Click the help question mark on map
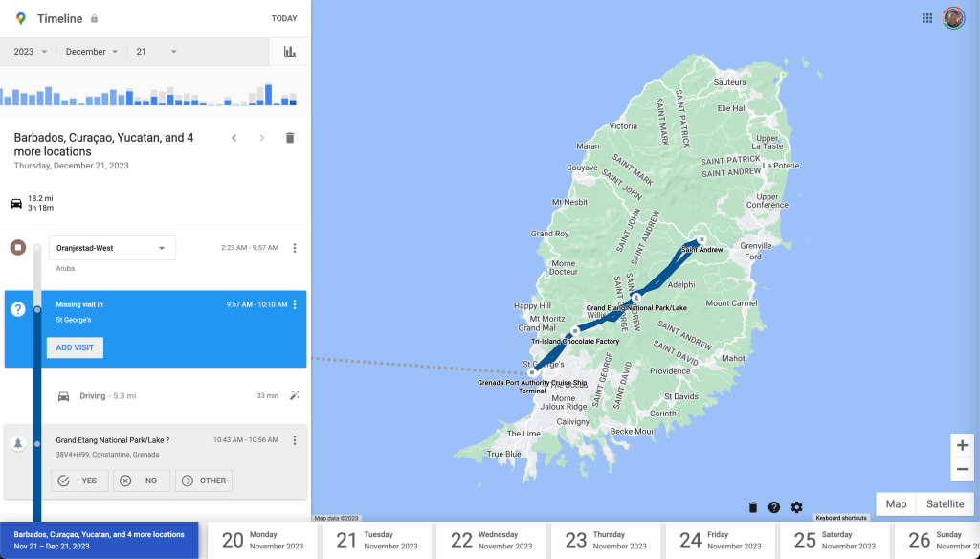Viewport: 980px width, 559px height. (x=774, y=507)
